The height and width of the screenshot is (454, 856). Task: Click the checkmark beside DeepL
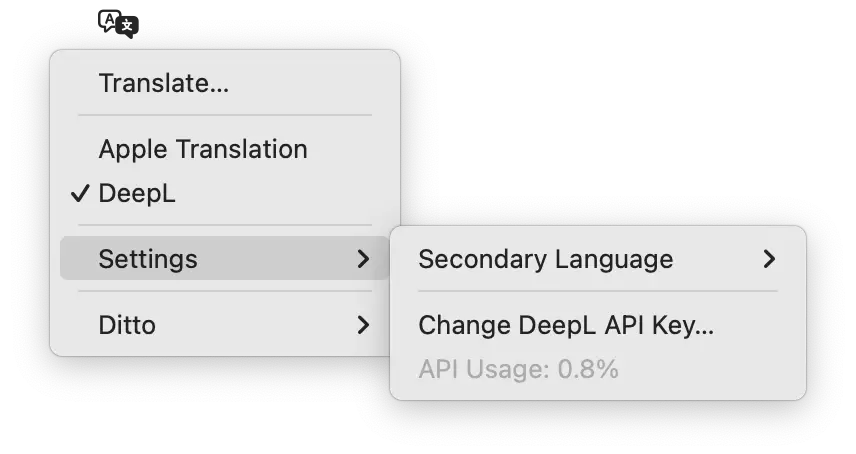(81, 194)
